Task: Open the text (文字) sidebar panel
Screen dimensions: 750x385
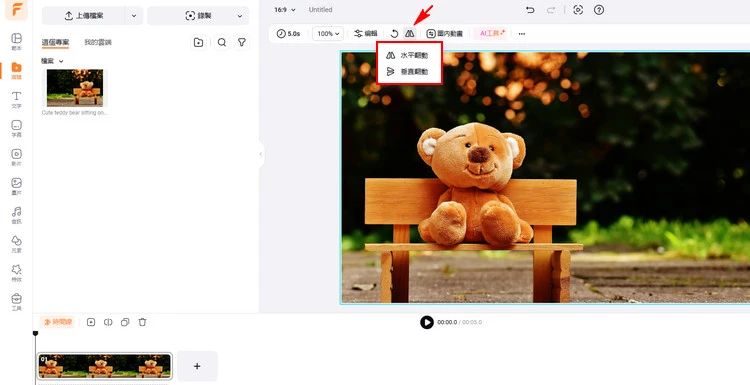Action: (x=16, y=99)
